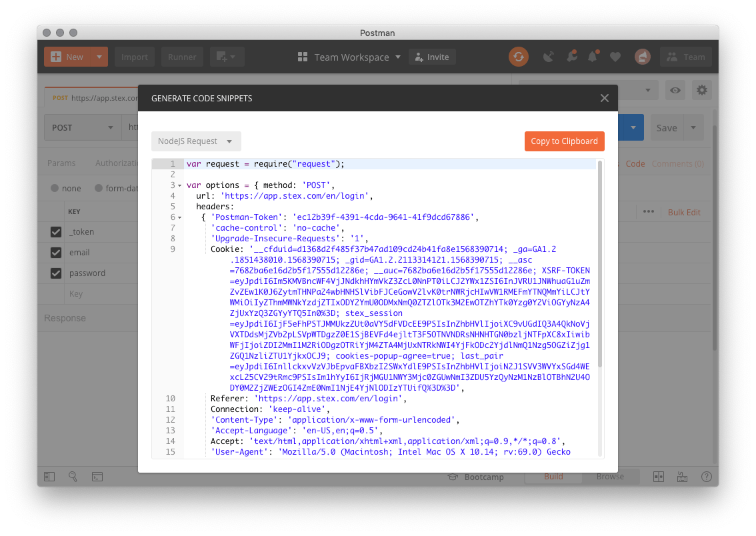Screen dimensions: 756x536
Task: Close the Generate Code Snippets dialog
Action: [x=605, y=98]
